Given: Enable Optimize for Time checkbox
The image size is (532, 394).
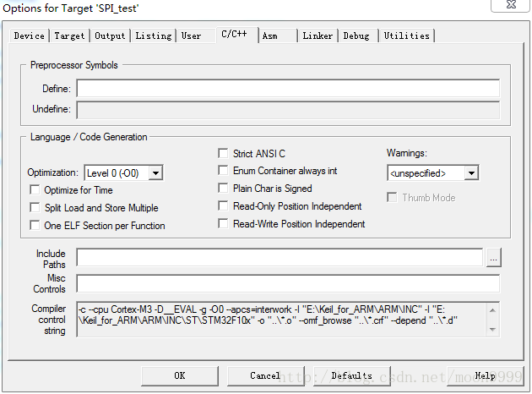Looking at the screenshot, I should (35, 190).
